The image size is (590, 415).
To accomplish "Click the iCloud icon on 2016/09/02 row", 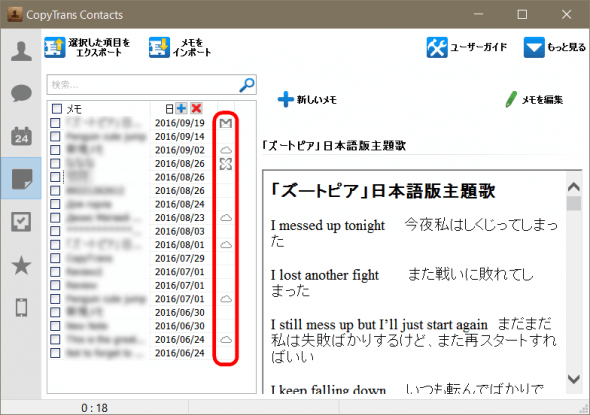I will point(226,150).
